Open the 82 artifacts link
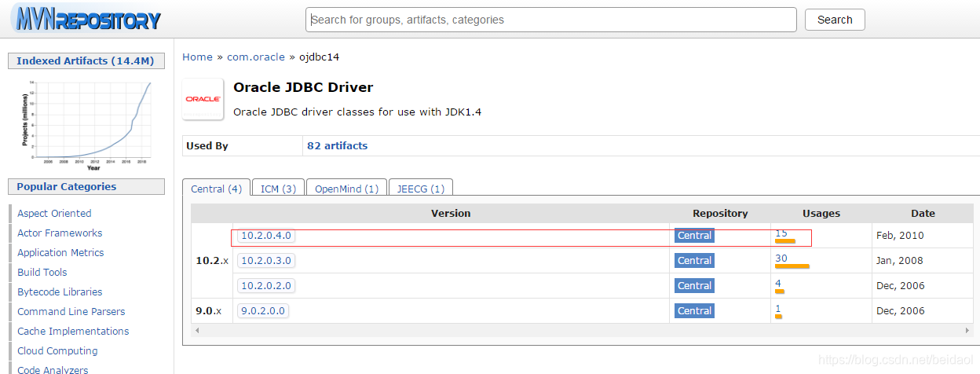The width and height of the screenshot is (980, 374). 337,145
